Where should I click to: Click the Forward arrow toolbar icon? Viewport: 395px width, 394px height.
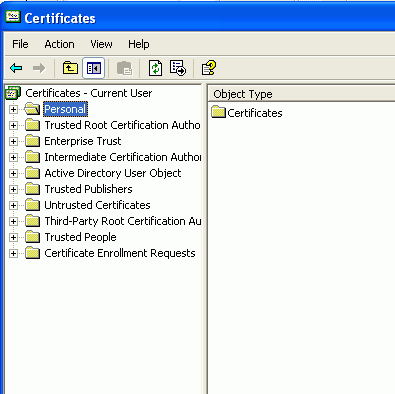(x=39, y=68)
